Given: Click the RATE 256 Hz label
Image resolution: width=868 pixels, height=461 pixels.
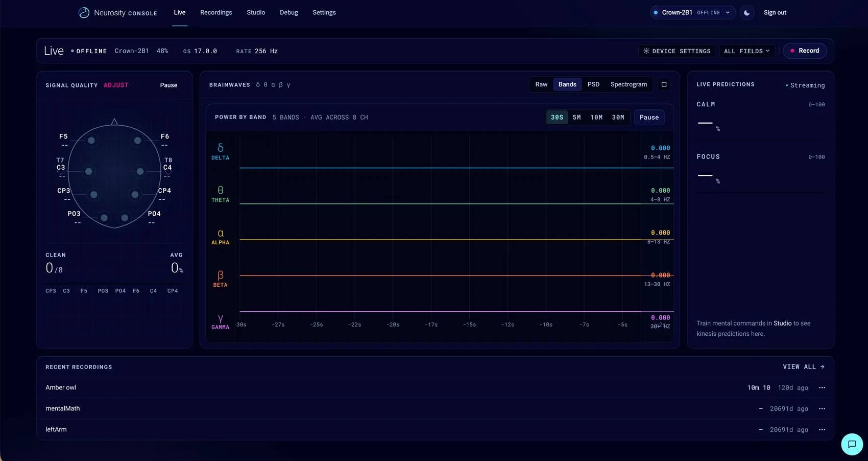Looking at the screenshot, I should coord(257,51).
